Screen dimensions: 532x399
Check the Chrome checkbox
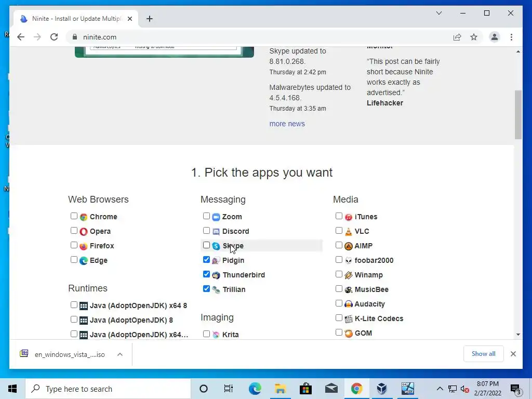point(74,216)
